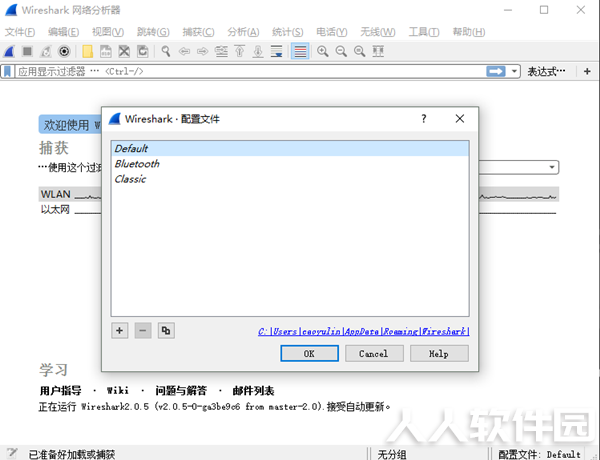Zoom out main window text
Image resolution: width=600 pixels, height=460 pixels.
point(341,51)
